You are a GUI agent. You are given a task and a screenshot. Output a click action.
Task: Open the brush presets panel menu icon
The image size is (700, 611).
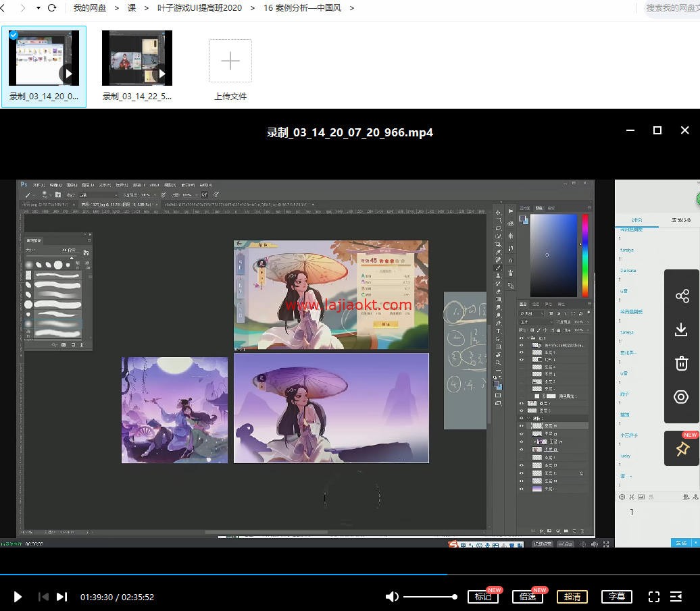coord(89,240)
